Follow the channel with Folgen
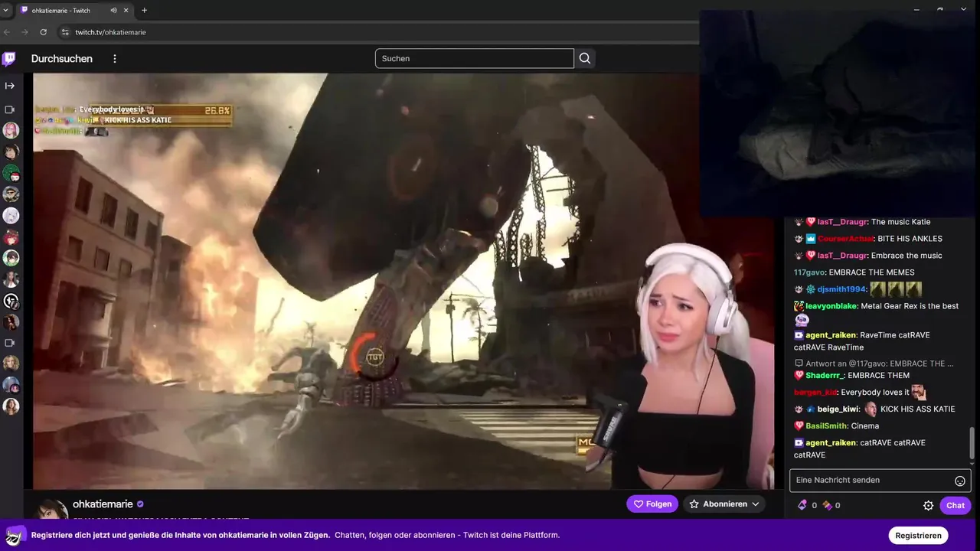The image size is (980, 551). (x=652, y=504)
